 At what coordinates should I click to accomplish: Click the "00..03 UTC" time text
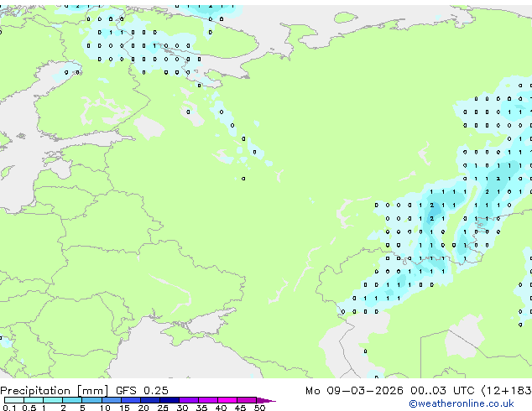pos(442,391)
